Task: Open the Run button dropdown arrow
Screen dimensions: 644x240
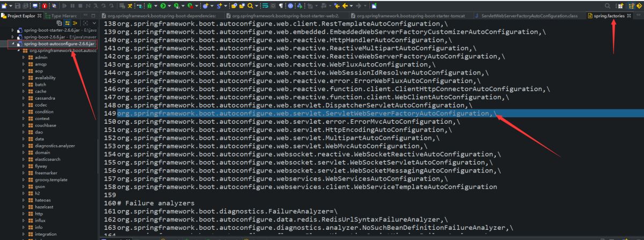Action: (x=170, y=5)
